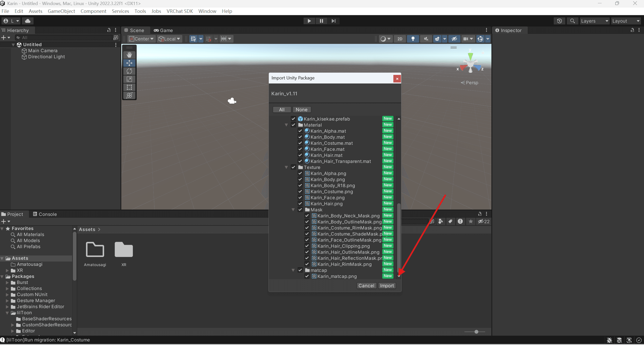Viewport: 644px width, 345px height.
Task: Uncheck Karin_Body.mat in the import list
Action: pos(300,137)
